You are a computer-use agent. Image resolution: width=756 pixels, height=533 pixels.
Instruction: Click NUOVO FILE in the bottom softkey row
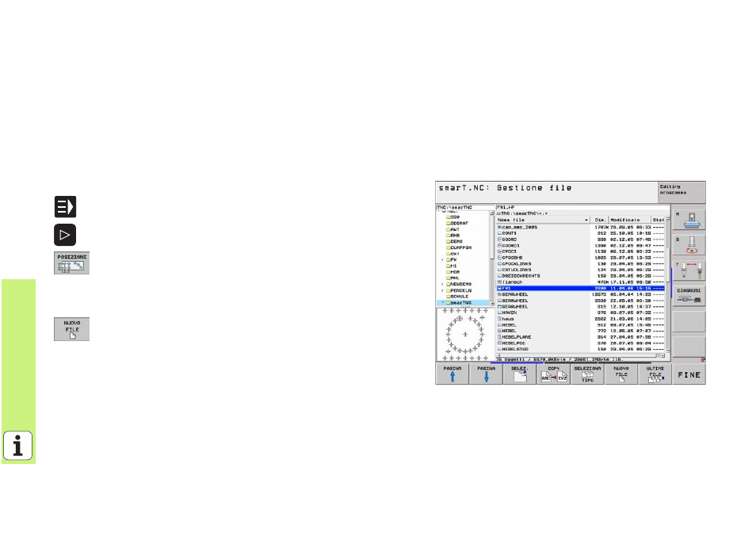(x=621, y=375)
